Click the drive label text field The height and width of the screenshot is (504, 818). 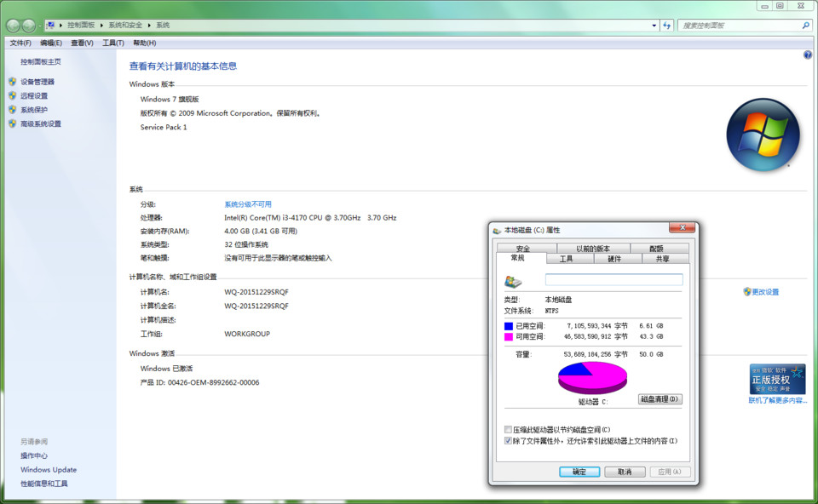[x=613, y=279]
